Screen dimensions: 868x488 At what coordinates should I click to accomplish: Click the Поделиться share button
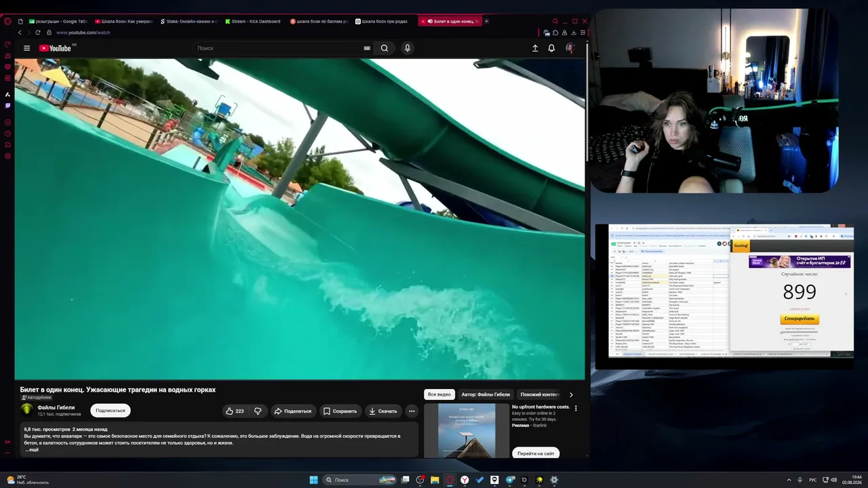292,411
